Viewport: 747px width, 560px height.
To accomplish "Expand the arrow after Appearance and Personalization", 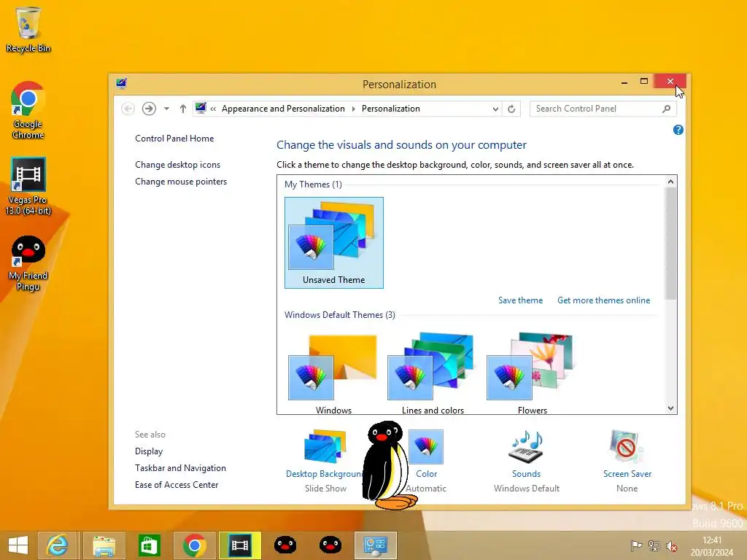I will [354, 109].
